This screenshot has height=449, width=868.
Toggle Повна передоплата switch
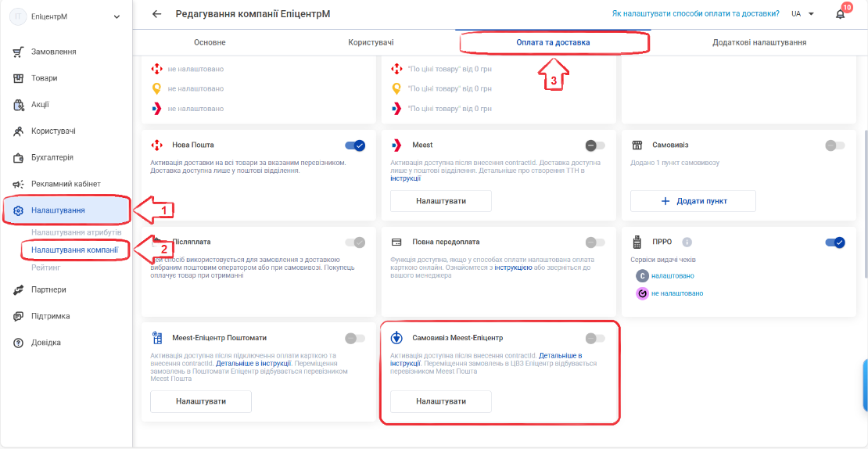coord(595,242)
